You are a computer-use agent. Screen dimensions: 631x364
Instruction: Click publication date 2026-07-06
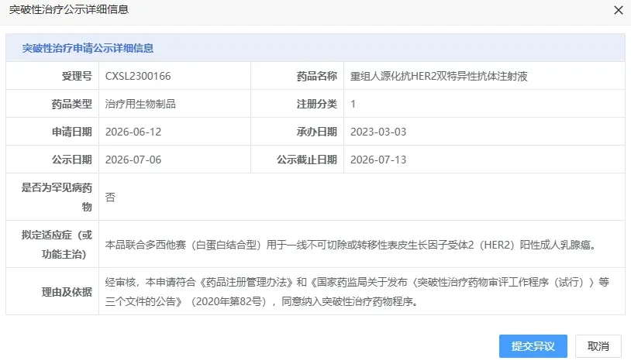pyautogui.click(x=133, y=160)
